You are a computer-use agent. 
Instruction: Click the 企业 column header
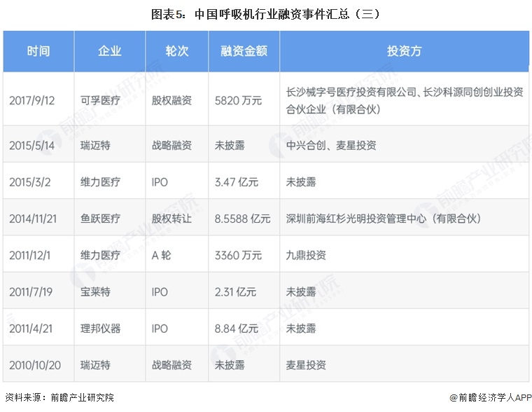click(110, 51)
